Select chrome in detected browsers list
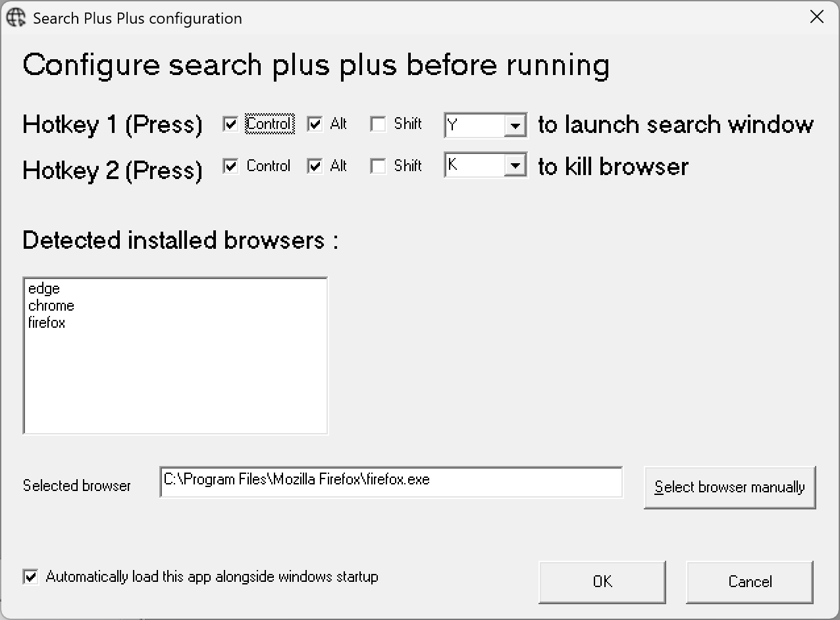 [51, 306]
